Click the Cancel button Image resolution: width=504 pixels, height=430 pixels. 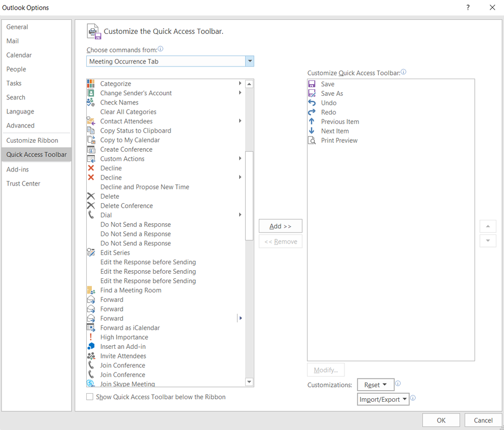click(483, 420)
